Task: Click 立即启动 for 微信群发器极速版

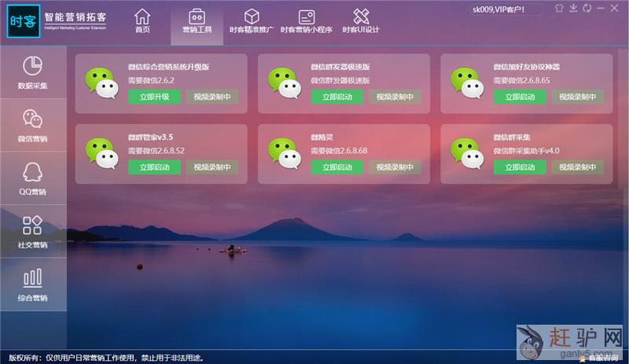Action: point(337,97)
